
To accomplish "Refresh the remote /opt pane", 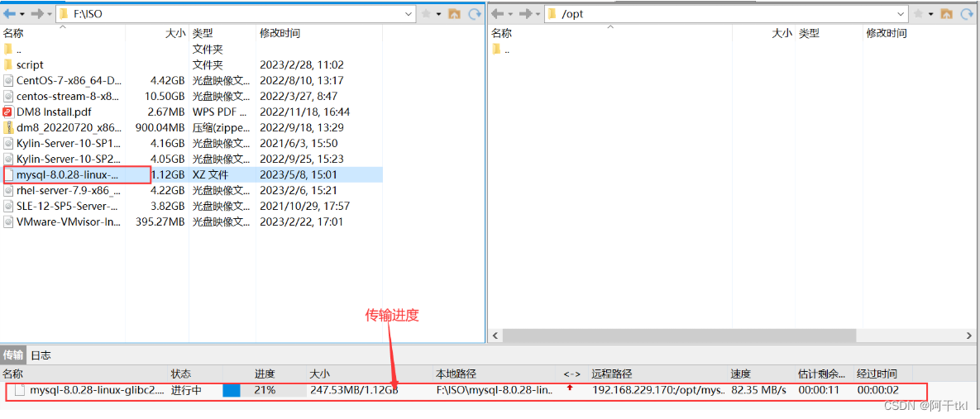I will [x=968, y=14].
